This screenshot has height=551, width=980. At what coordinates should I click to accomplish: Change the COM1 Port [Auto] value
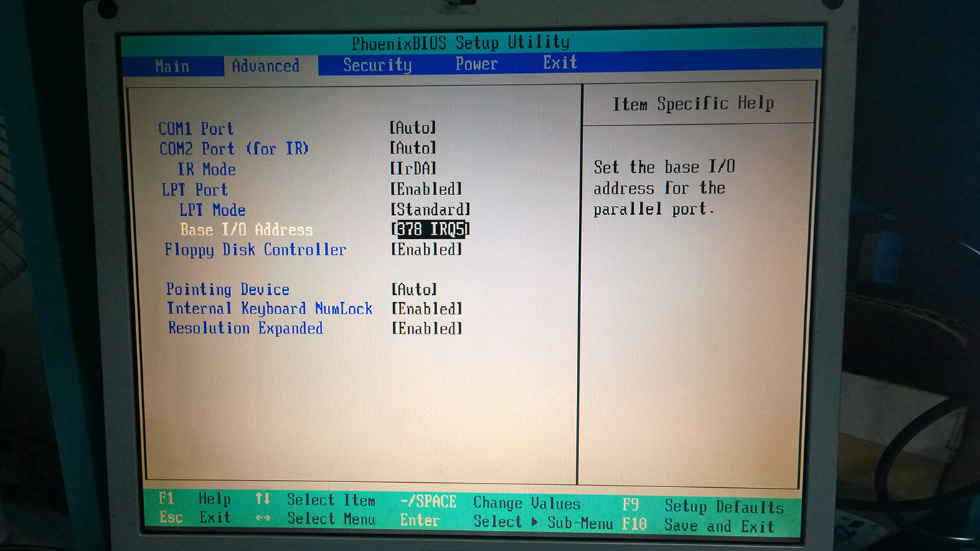click(413, 128)
